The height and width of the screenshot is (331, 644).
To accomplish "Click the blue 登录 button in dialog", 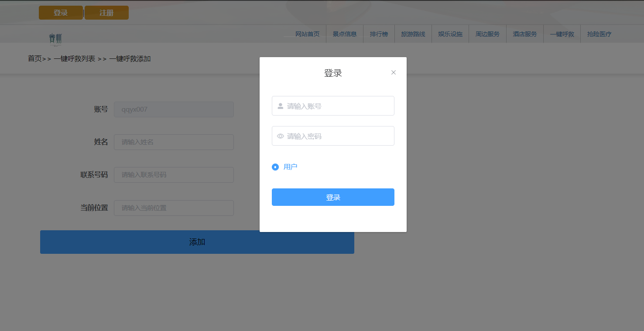I will click(x=333, y=197).
